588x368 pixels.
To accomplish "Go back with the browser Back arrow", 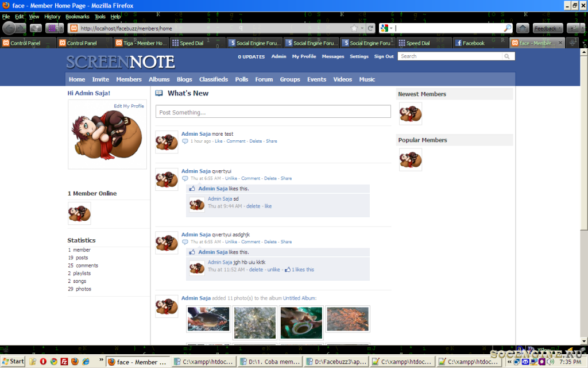I will [x=9, y=28].
